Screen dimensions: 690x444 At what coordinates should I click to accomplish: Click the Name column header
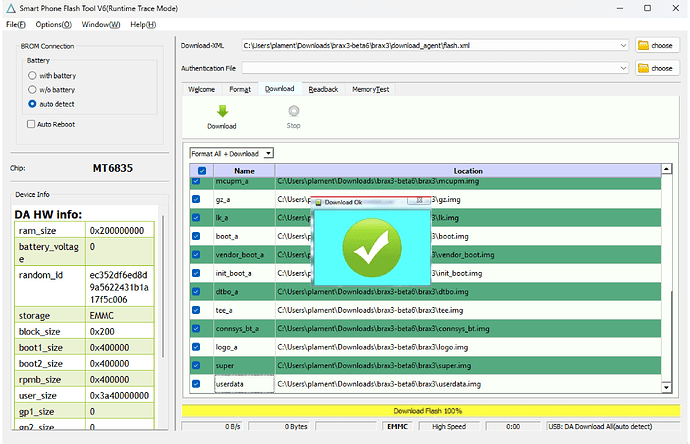244,171
